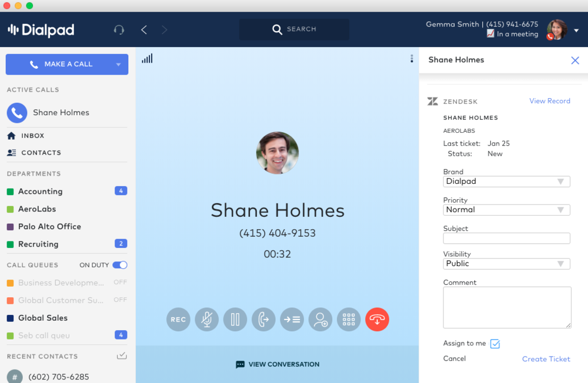Click the call queue transfer list icon

point(292,320)
